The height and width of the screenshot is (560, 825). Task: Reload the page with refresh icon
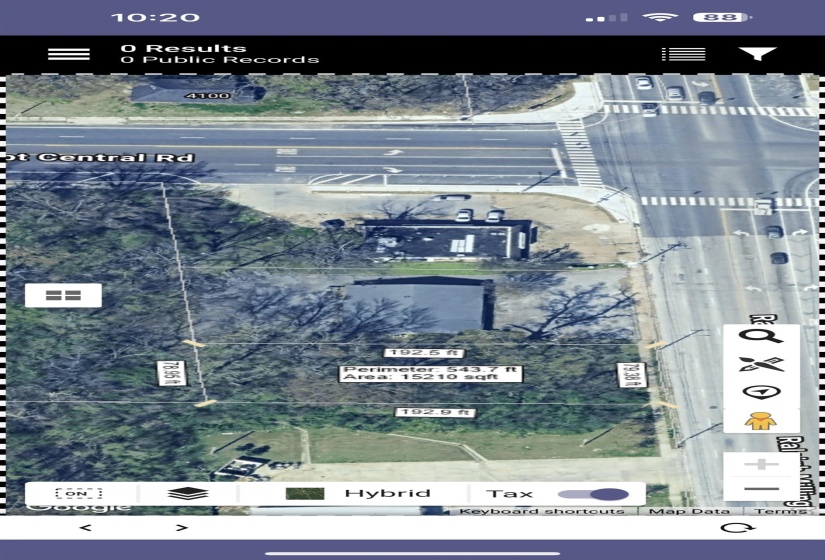coord(739,528)
